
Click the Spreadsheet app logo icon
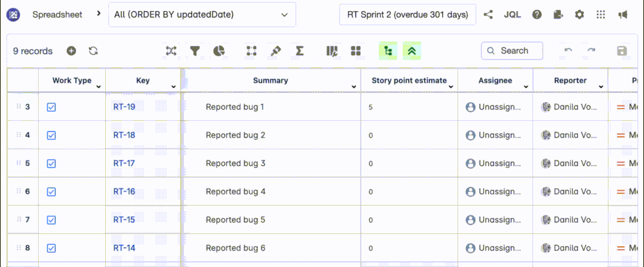coord(13,15)
